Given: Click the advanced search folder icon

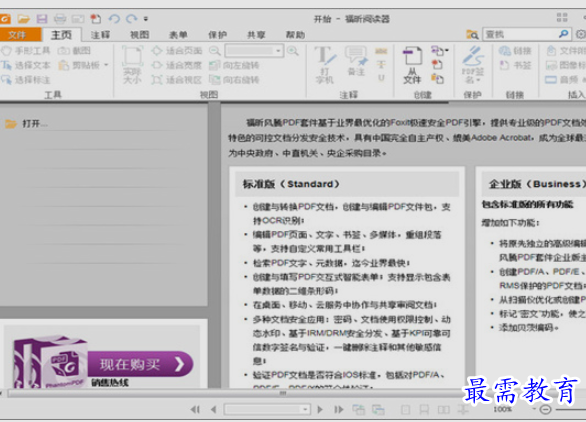Looking at the screenshot, I should pos(472,34).
